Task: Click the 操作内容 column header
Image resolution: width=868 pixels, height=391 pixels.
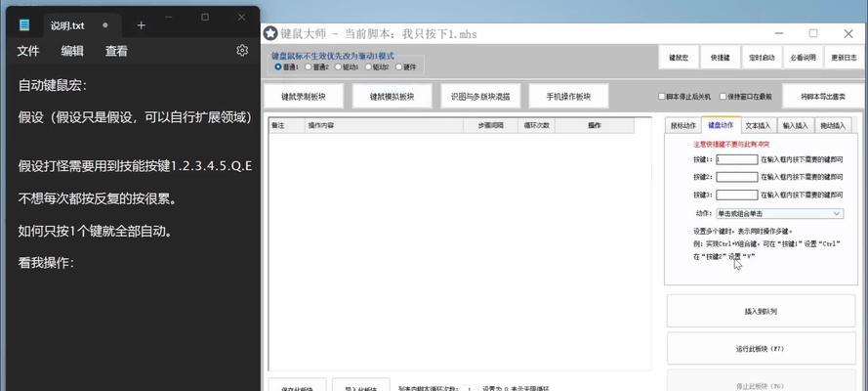Action: [384, 126]
